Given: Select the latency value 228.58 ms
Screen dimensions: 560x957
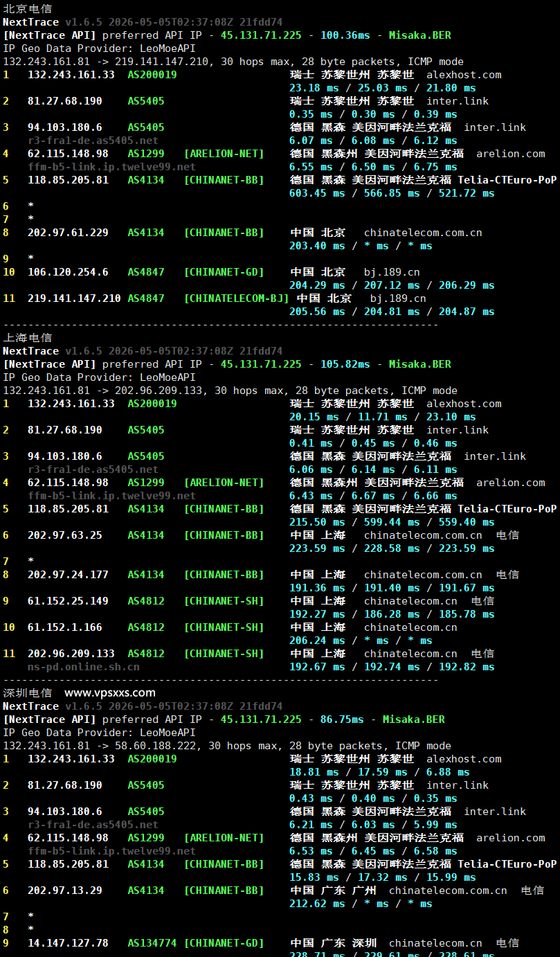Looking at the screenshot, I should (x=392, y=548).
